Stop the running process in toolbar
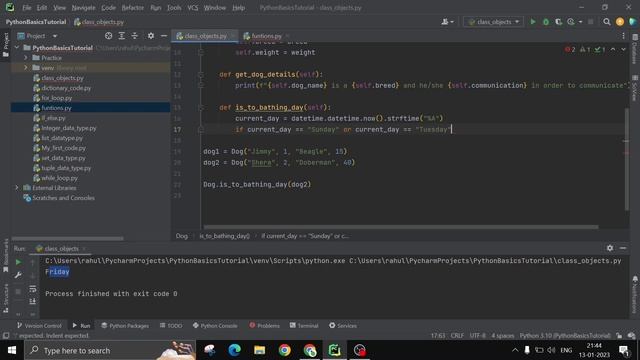The image size is (640, 360). [x=590, y=22]
